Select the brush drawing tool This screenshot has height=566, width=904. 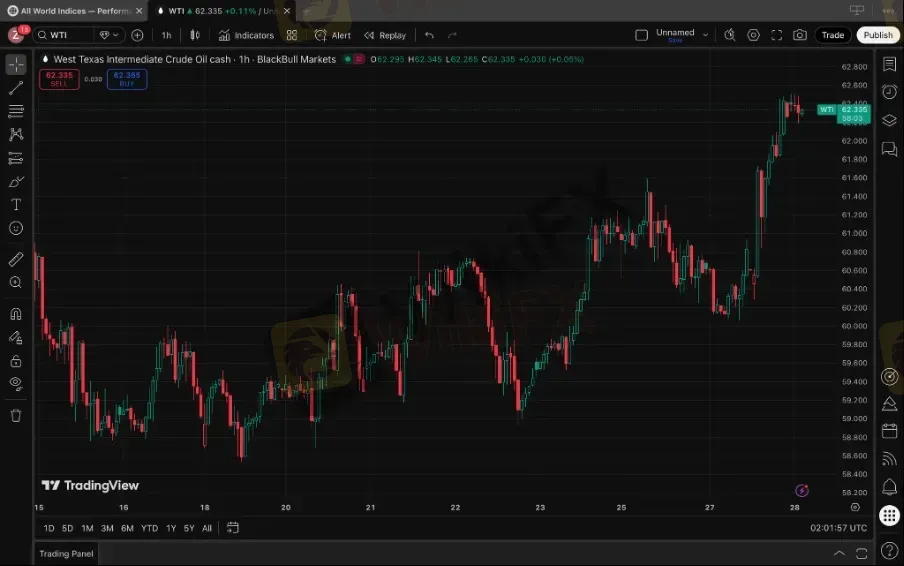16,181
